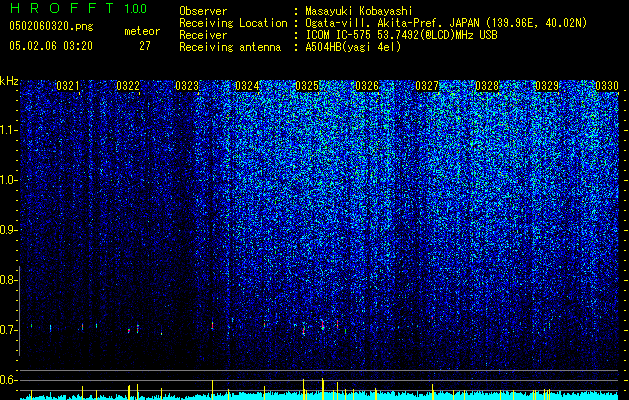Screen dimensions: 629x400
Task: Click the meteor count value 27
Action: click(145, 46)
